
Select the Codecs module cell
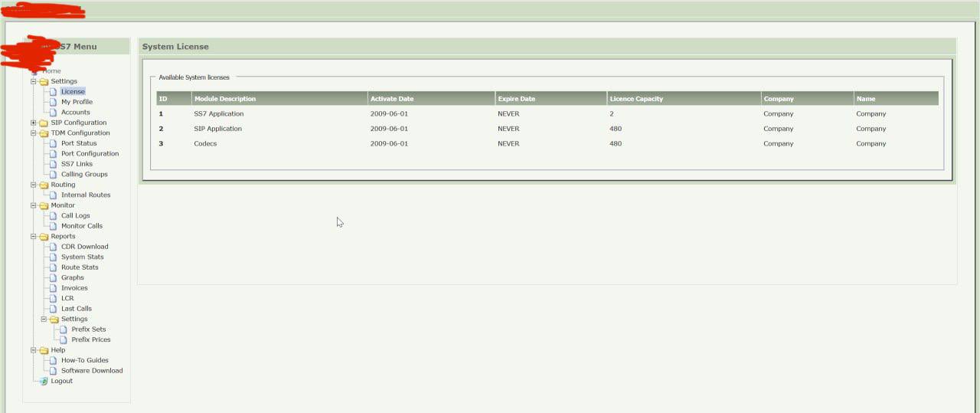pyautogui.click(x=205, y=144)
